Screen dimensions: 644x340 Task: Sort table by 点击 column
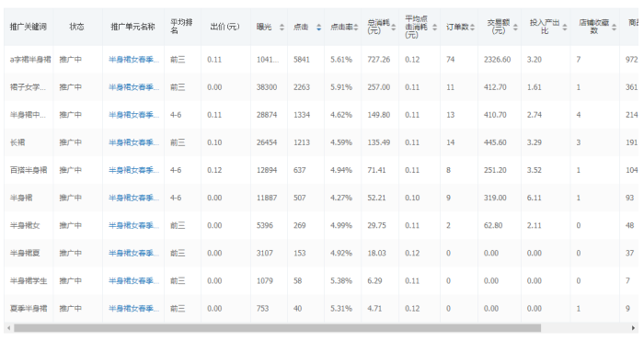(318, 27)
